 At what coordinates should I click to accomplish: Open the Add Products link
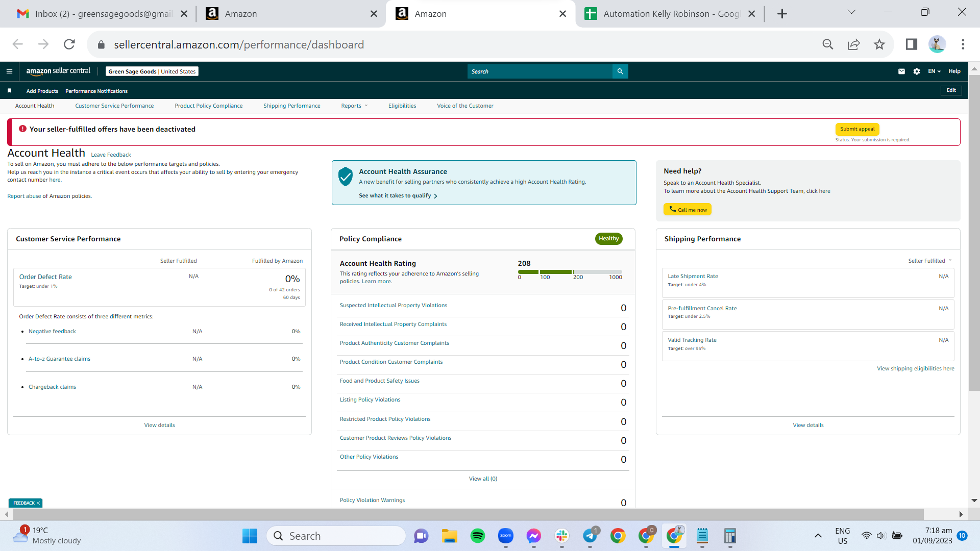42,91
